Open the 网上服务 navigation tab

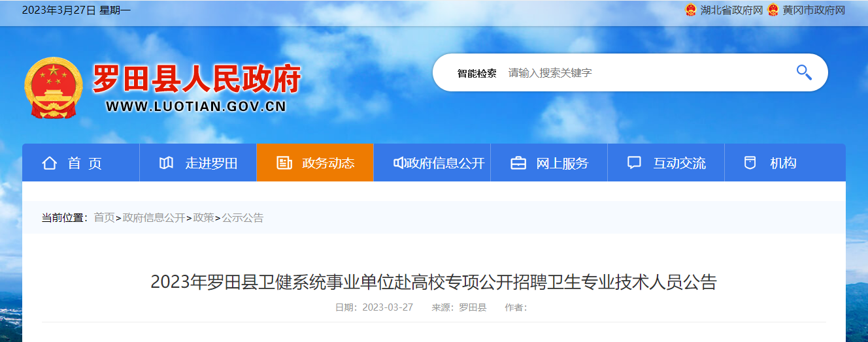[549, 163]
